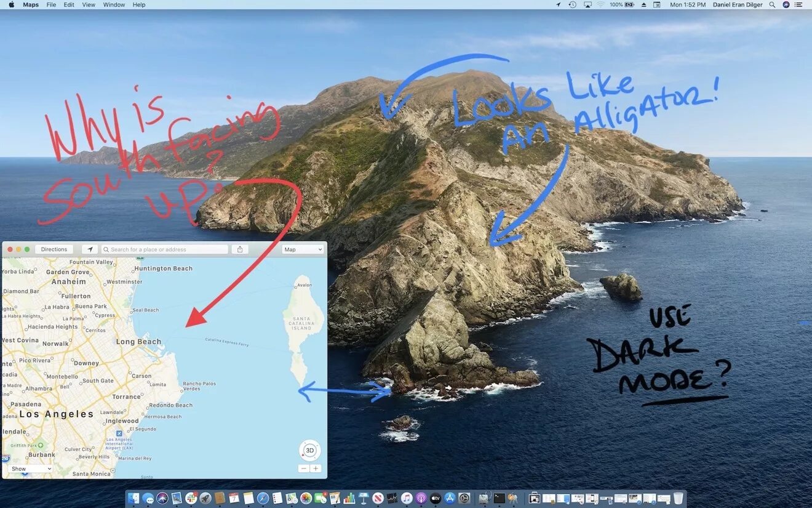Open App Store from the Dock

pyautogui.click(x=450, y=498)
